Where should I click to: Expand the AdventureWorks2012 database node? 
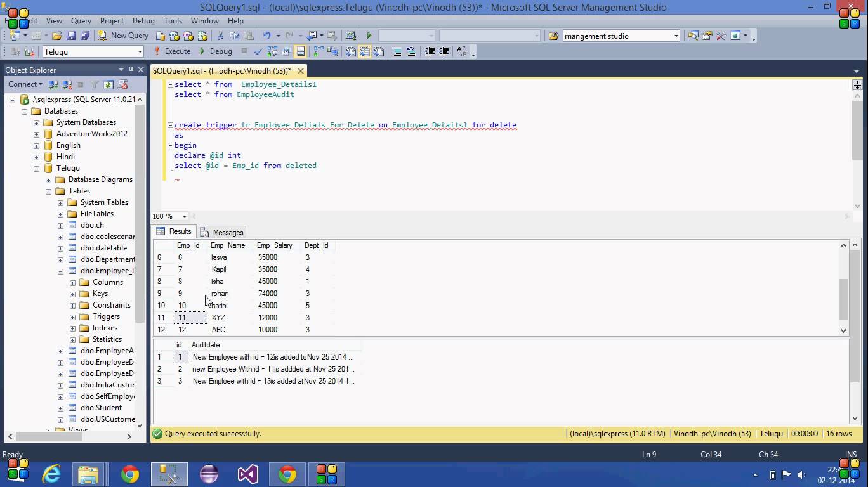[36, 134]
